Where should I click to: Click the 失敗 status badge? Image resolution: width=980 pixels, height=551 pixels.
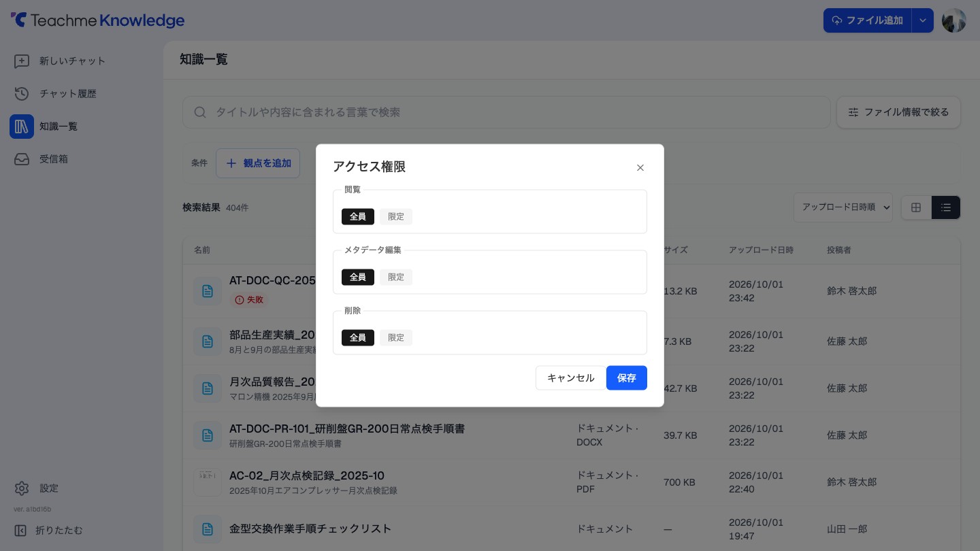(x=249, y=300)
